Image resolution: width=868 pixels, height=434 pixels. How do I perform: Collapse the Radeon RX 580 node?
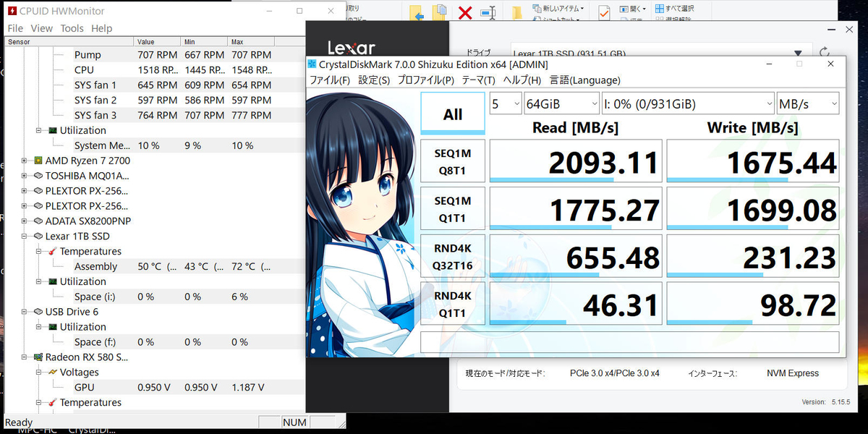(x=25, y=357)
